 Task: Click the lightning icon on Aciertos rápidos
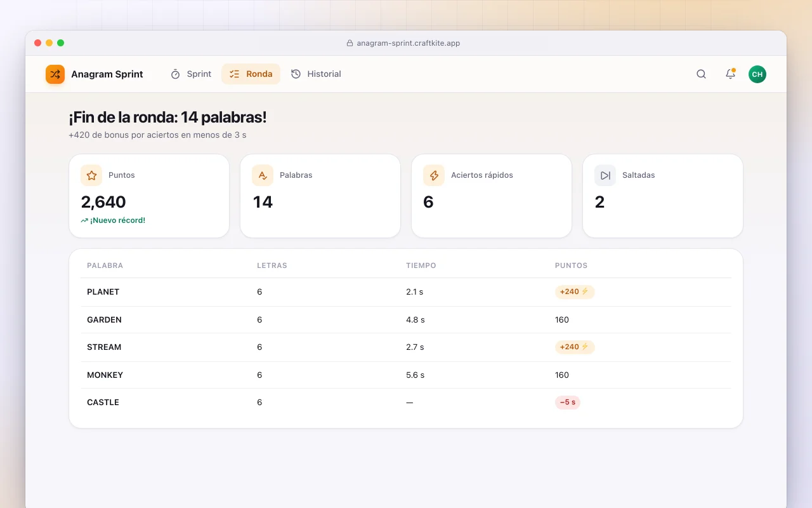click(434, 175)
